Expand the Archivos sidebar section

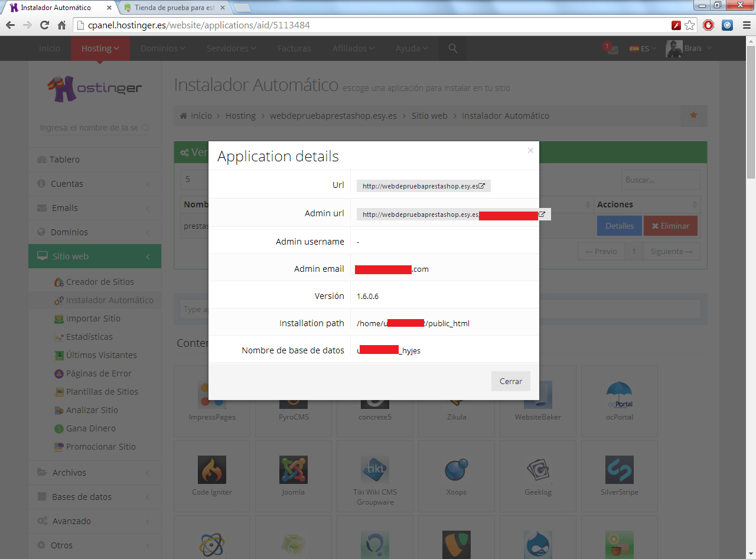(x=94, y=473)
